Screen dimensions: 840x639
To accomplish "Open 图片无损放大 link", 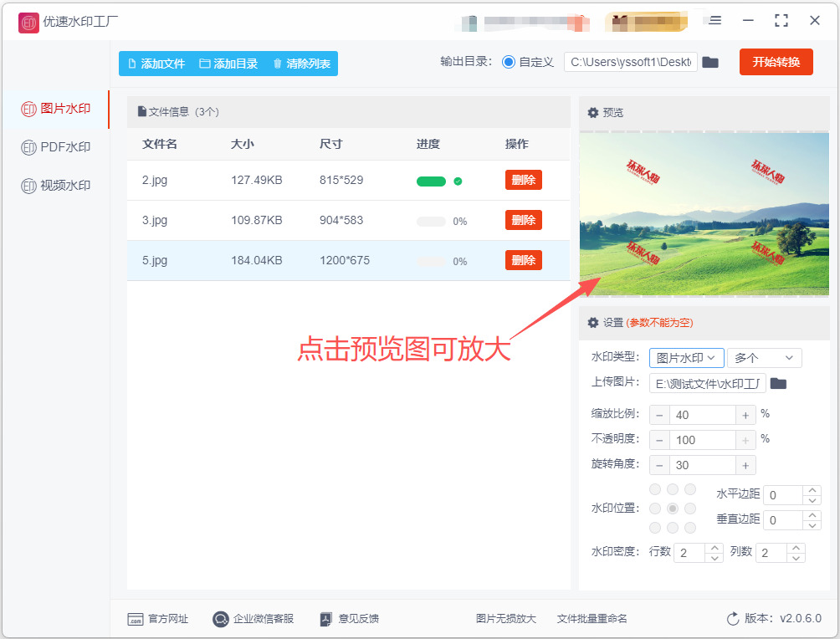I will [505, 619].
